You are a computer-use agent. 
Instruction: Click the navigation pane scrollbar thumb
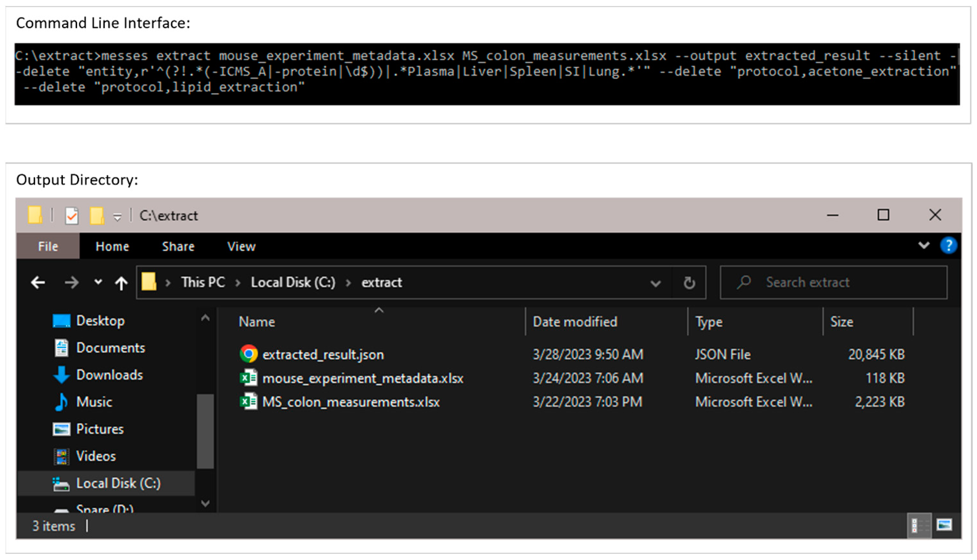206,432
